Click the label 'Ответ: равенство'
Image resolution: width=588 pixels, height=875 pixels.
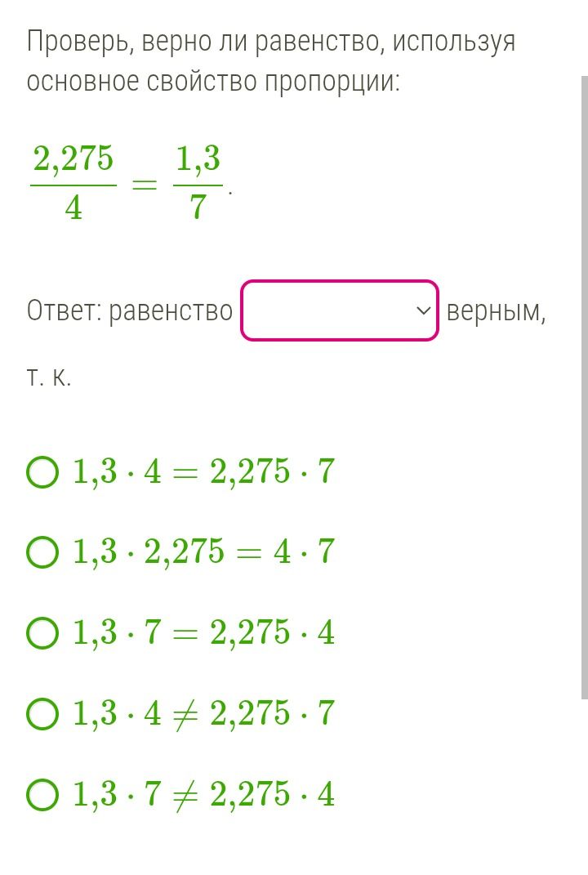[129, 310]
